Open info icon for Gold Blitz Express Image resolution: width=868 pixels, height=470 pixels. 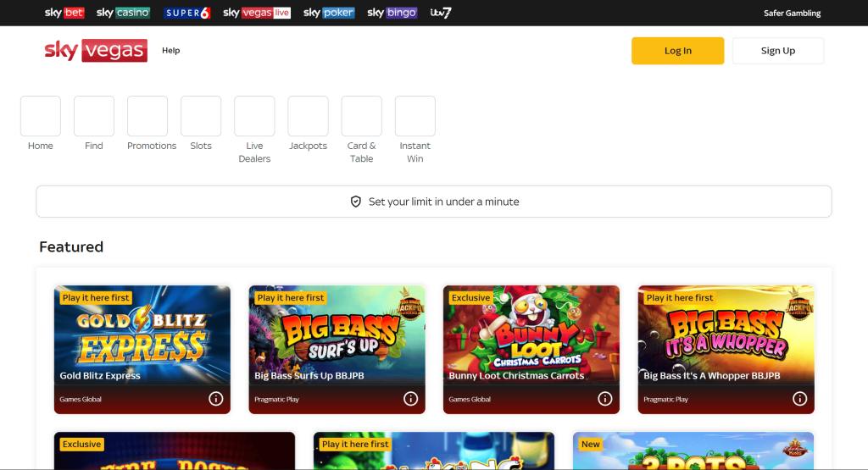(x=216, y=399)
